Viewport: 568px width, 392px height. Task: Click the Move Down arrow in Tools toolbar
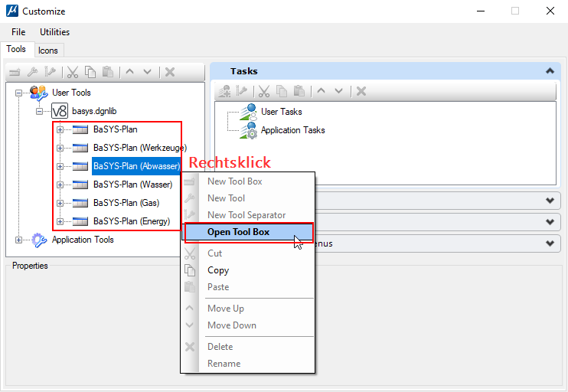[147, 72]
